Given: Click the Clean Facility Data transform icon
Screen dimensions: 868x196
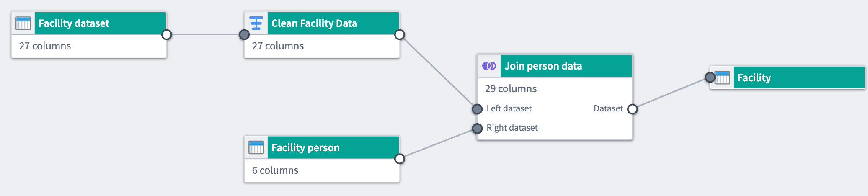Looking at the screenshot, I should tap(256, 23).
